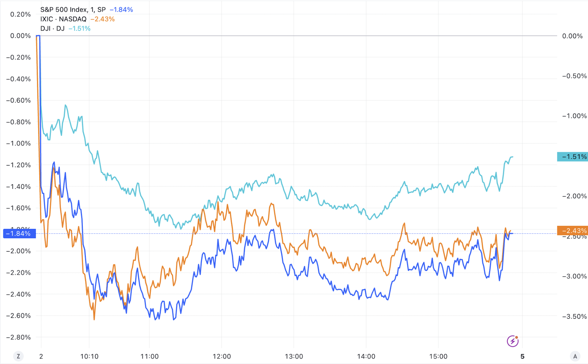Click the 12:00 time axis label

[222, 356]
